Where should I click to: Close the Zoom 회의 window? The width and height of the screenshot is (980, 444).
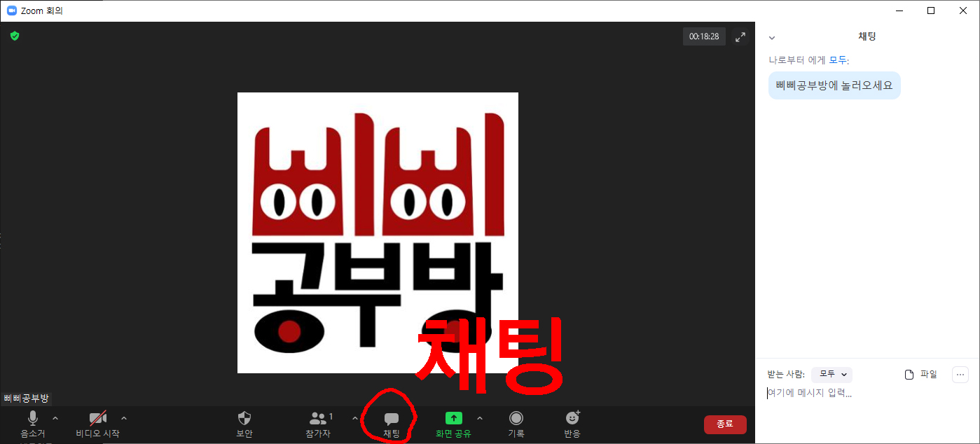pos(963,11)
